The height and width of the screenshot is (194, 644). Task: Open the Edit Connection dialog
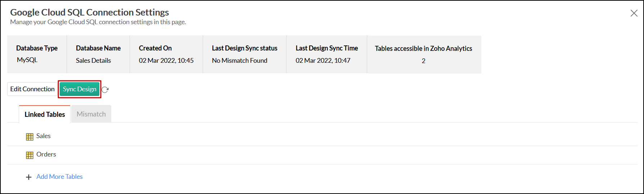[32, 89]
